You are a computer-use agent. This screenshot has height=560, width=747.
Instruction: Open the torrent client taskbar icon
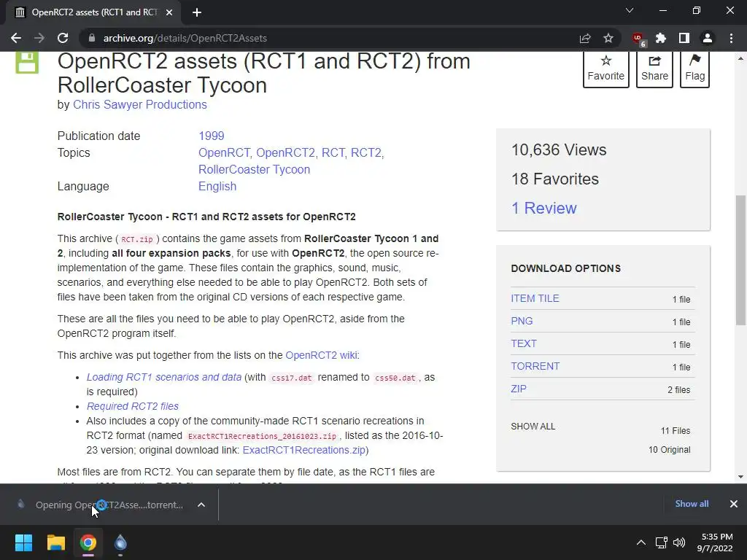tap(120, 542)
